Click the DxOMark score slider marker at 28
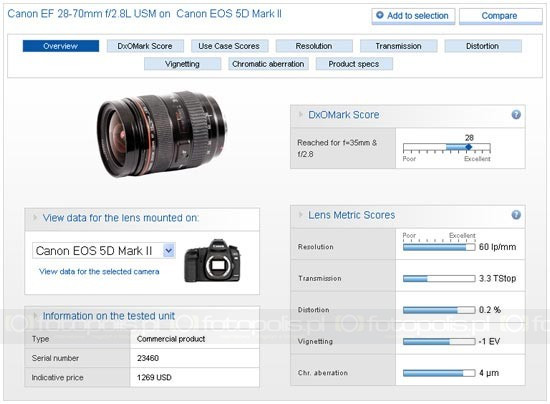550x404 pixels. [x=469, y=147]
